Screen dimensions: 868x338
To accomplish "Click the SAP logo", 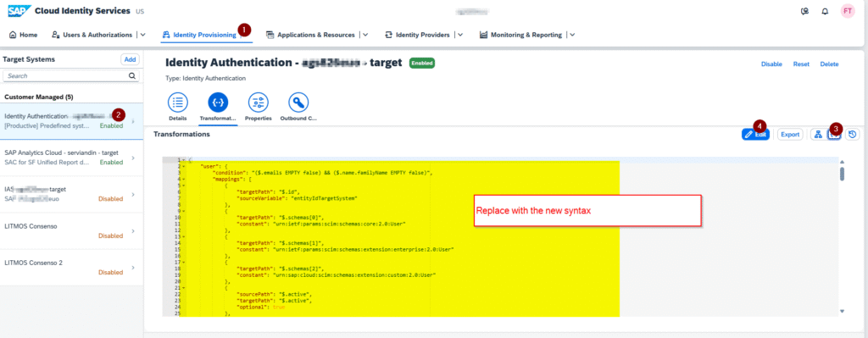I will (x=19, y=10).
